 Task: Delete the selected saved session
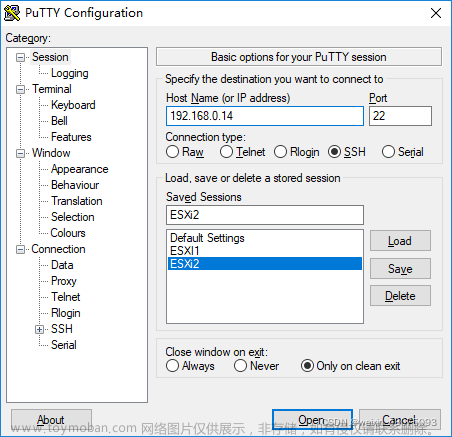[x=400, y=296]
